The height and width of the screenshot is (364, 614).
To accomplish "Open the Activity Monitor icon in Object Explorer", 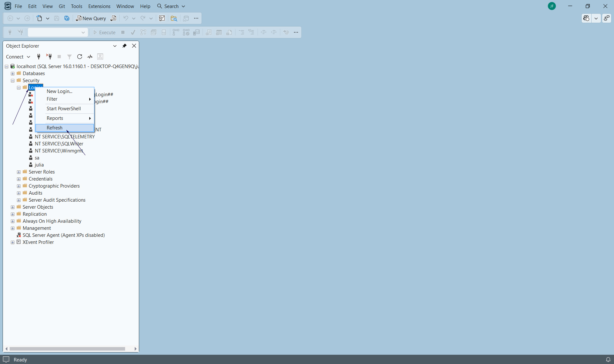I will tap(90, 57).
